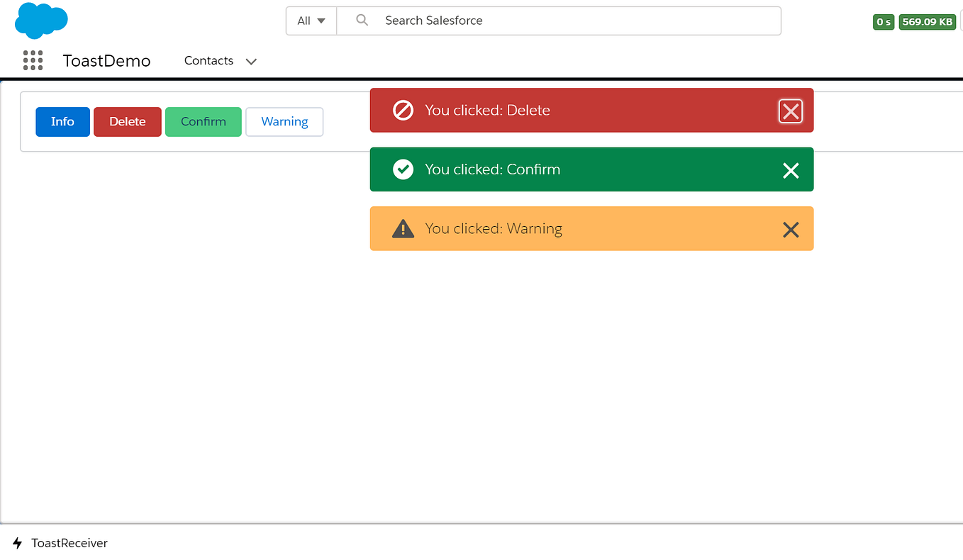Open the Contacts navigation tab
Viewport: 963px width, 560px height.
208,61
